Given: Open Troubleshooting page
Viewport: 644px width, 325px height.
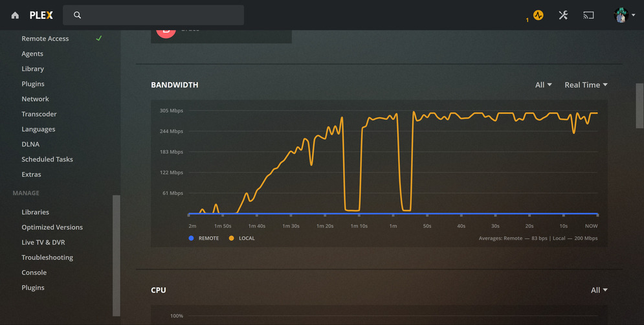Looking at the screenshot, I should [x=47, y=258].
